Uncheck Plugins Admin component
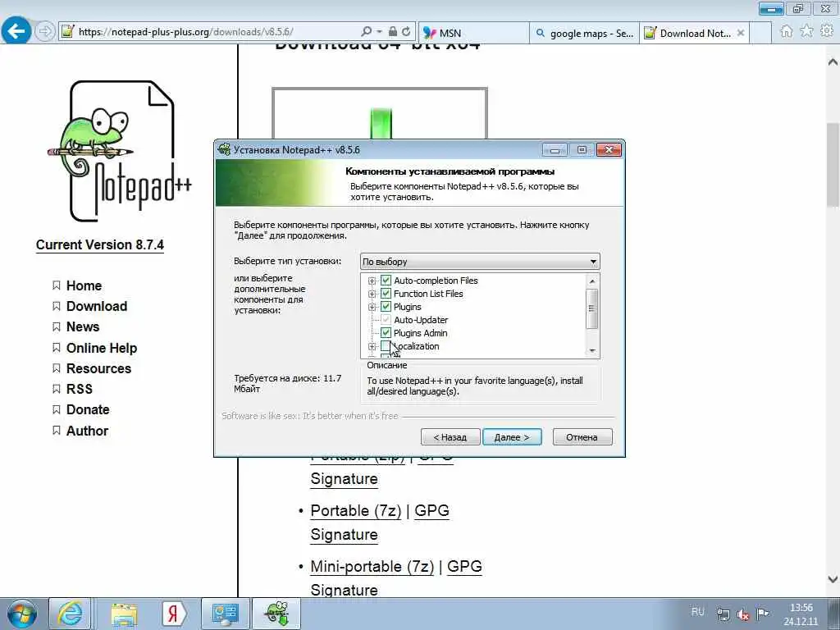Viewport: 840px width, 630px height. click(386, 333)
